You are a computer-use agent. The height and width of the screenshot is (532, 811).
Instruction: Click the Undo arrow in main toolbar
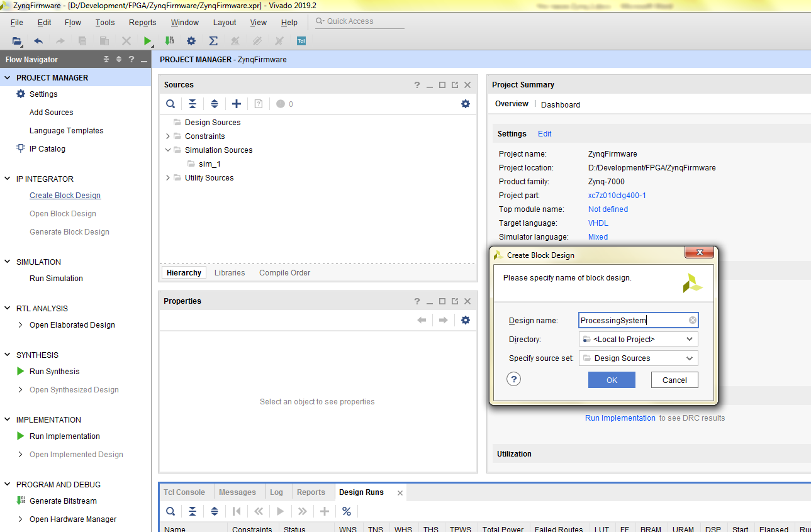click(x=38, y=41)
